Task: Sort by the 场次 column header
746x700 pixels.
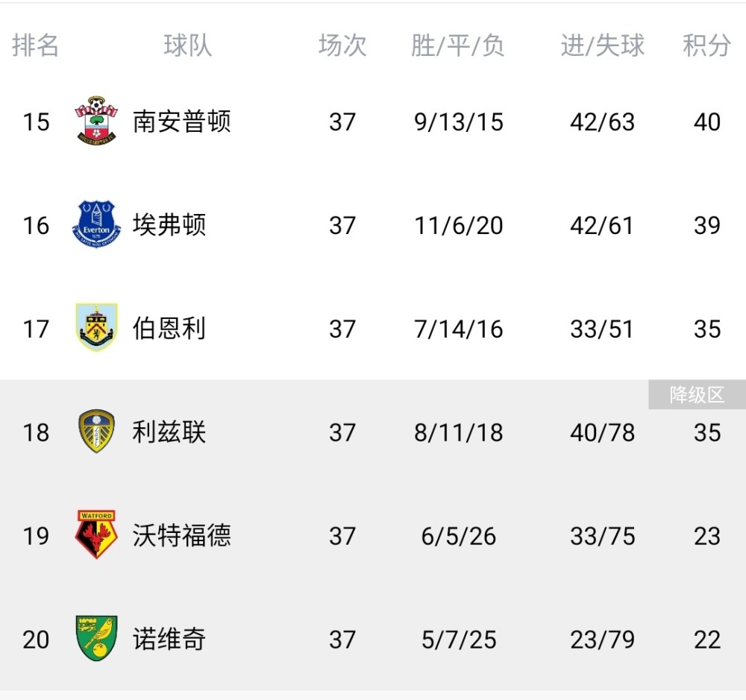Action: coord(342,45)
